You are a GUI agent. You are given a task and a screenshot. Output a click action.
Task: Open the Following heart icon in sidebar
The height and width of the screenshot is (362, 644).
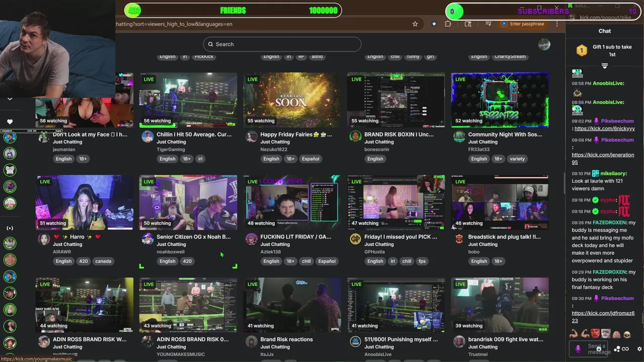10,122
